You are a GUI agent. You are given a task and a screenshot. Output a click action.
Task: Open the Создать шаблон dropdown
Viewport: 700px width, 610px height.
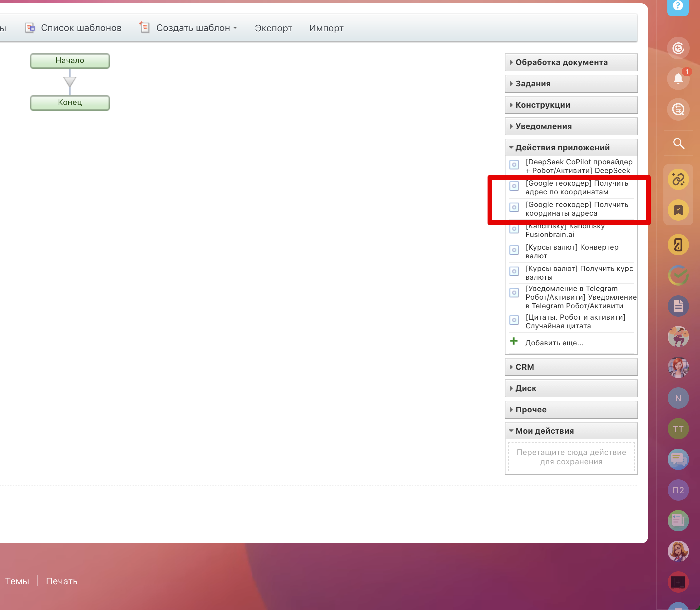point(196,28)
